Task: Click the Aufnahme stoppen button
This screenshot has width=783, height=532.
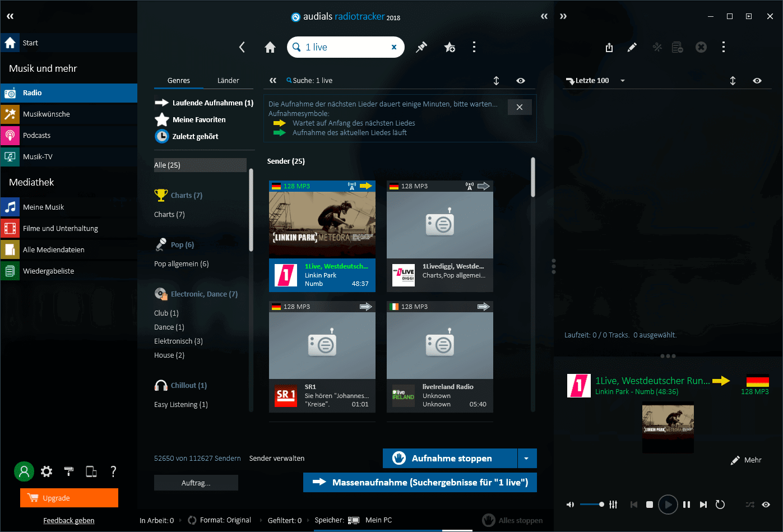Action: [450, 458]
